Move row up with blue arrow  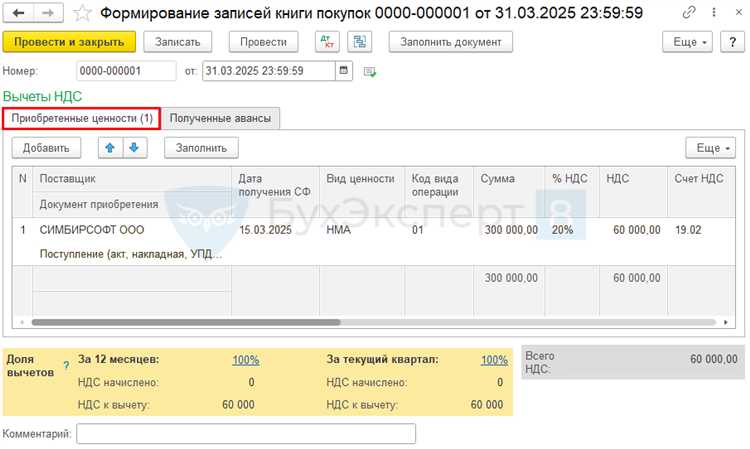click(110, 148)
